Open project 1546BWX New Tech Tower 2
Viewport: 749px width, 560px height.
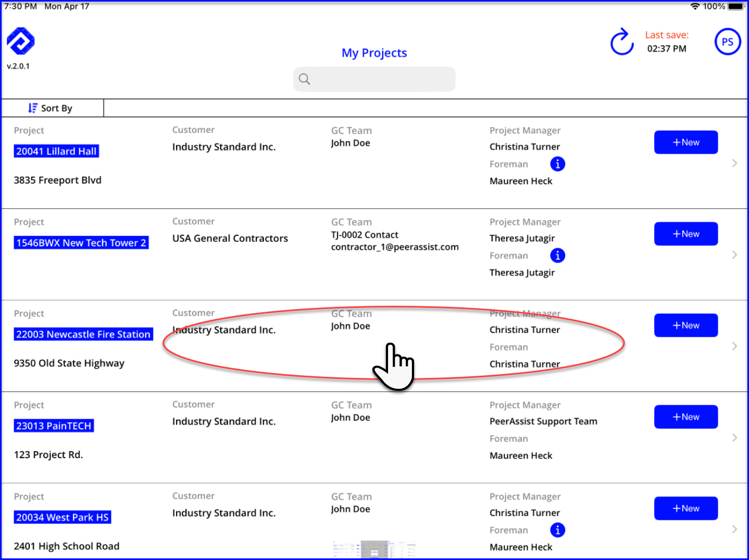click(x=81, y=243)
